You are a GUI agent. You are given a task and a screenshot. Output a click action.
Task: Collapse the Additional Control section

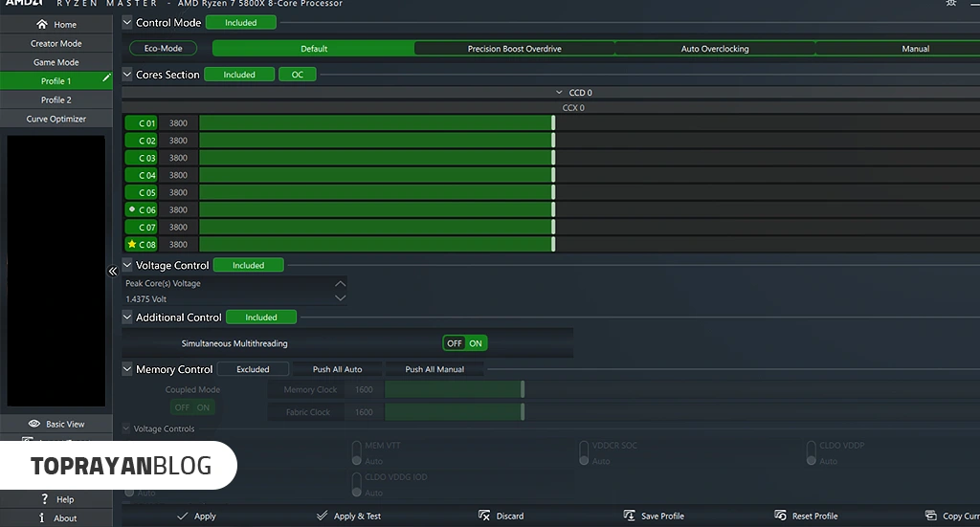(x=127, y=318)
